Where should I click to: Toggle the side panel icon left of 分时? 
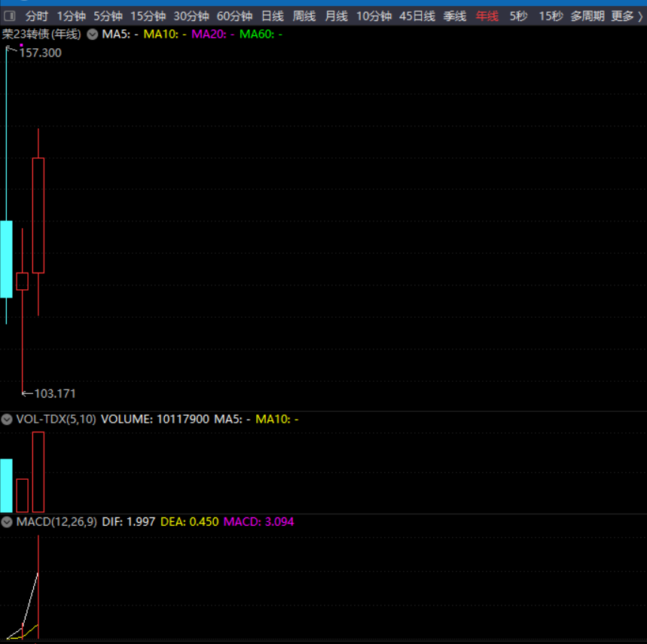pos(10,16)
